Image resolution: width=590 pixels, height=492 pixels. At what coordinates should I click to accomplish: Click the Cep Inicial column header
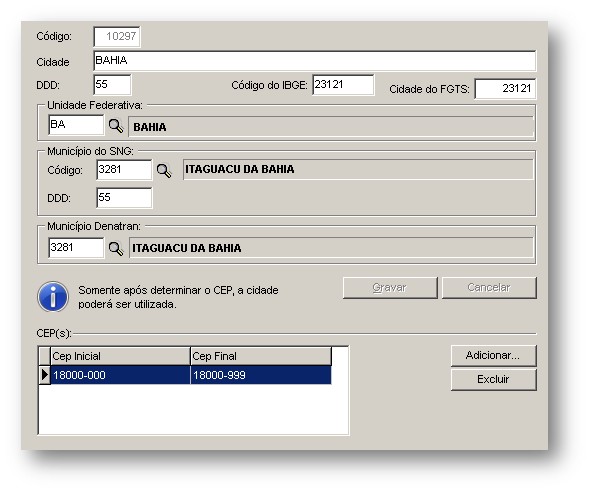tap(120, 356)
